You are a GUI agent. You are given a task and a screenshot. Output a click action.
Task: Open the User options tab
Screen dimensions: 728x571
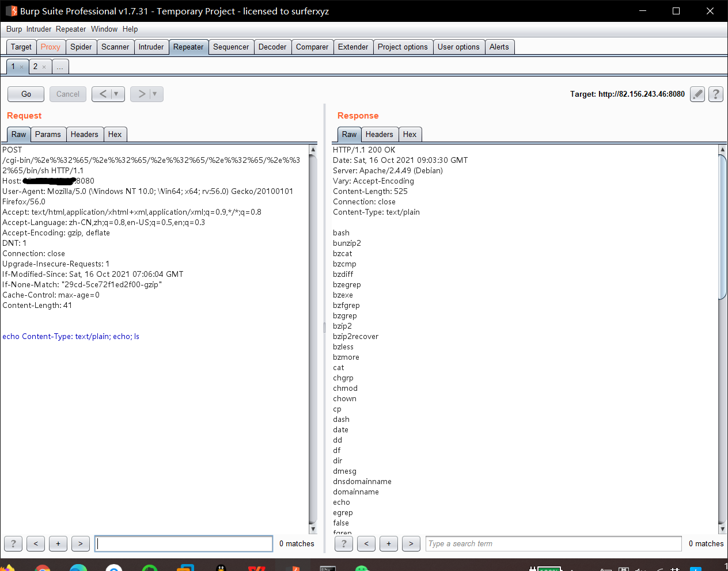point(458,47)
